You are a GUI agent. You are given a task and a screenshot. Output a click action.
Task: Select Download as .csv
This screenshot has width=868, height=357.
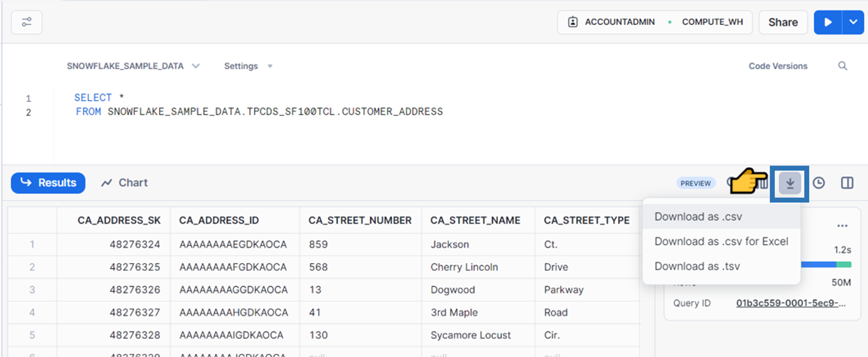tap(698, 216)
